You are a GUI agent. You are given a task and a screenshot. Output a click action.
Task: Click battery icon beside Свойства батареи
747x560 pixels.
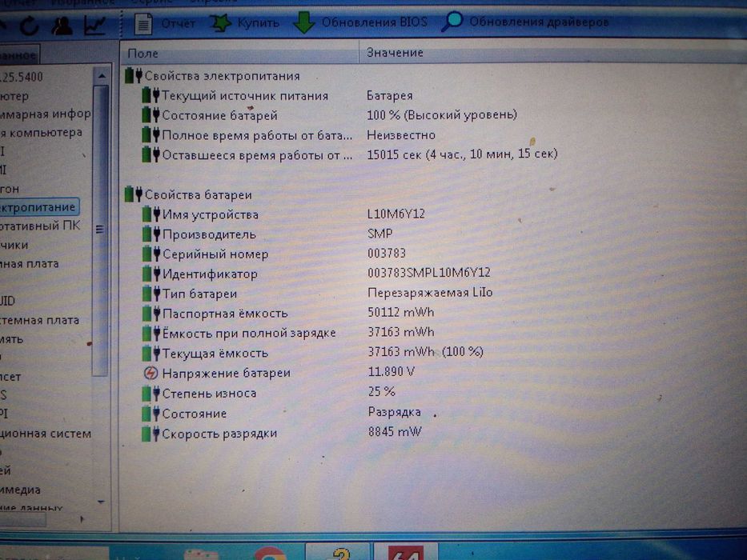(134, 194)
